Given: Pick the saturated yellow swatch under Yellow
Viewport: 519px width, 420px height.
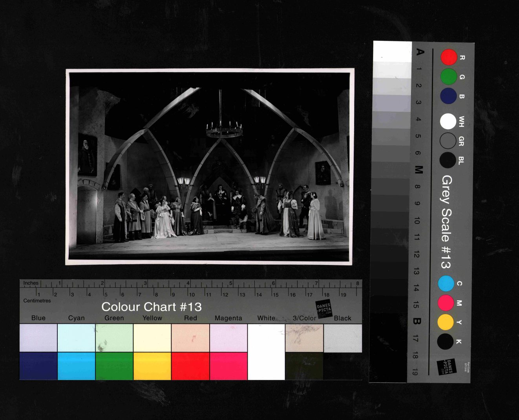Looking at the screenshot, I should (152, 366).
